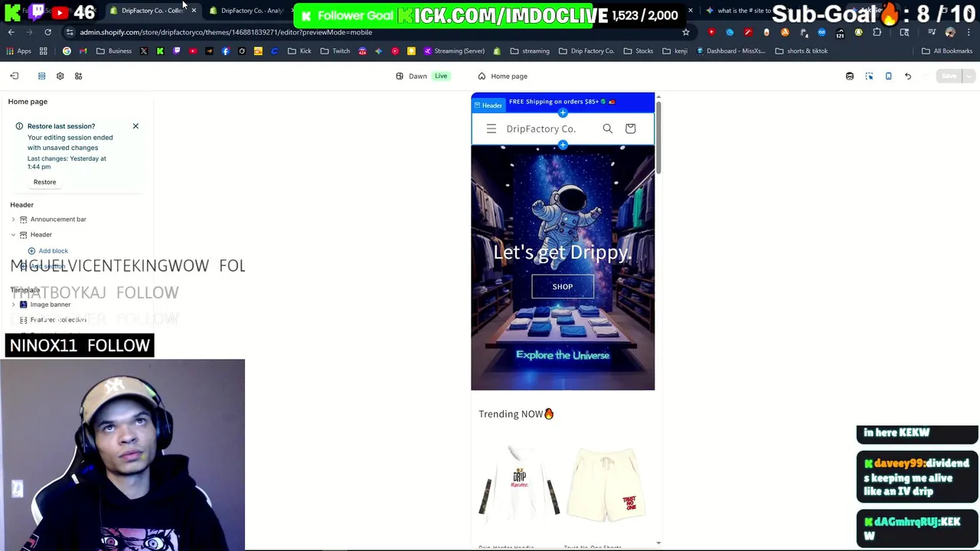Toggle the inspector selection icon
The image size is (980, 551).
(x=869, y=76)
